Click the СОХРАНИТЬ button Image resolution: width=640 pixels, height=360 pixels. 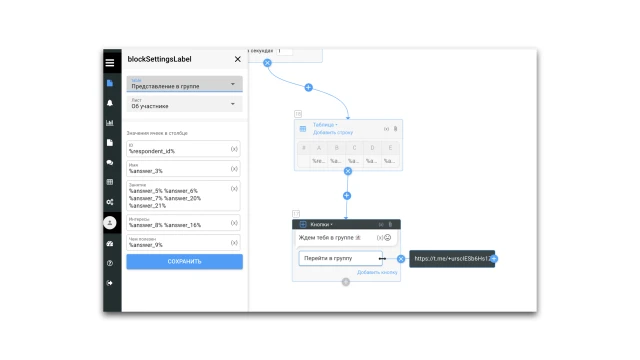[x=184, y=262]
